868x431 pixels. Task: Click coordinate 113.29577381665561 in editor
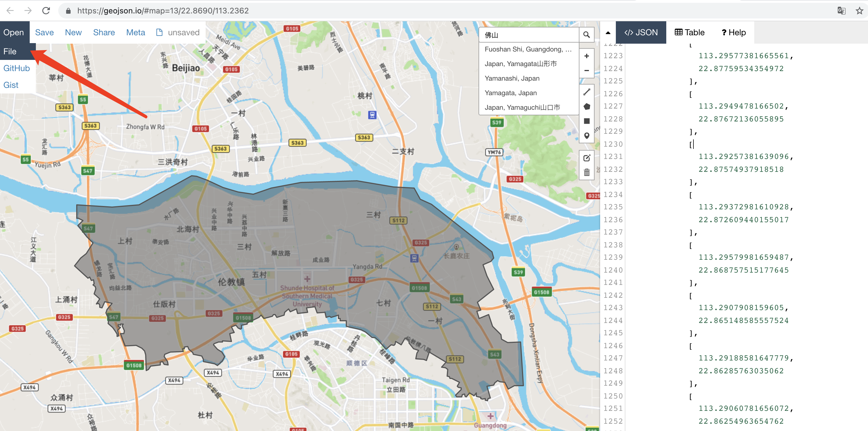tap(744, 55)
